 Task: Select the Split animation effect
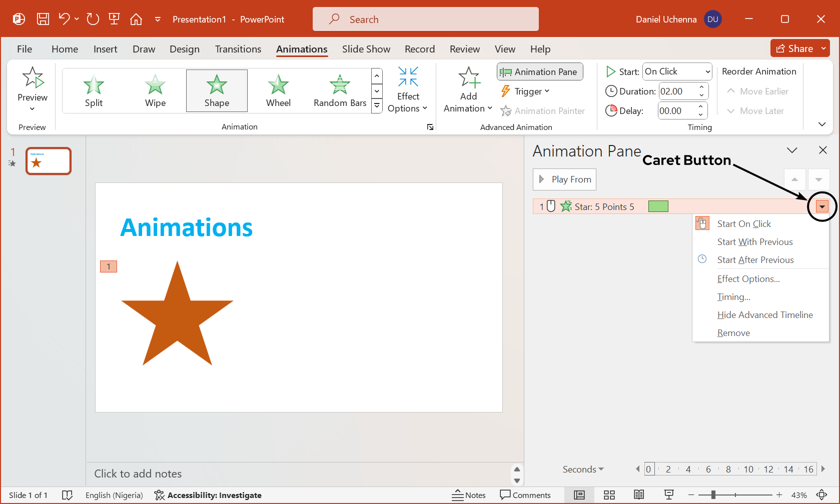tap(94, 91)
